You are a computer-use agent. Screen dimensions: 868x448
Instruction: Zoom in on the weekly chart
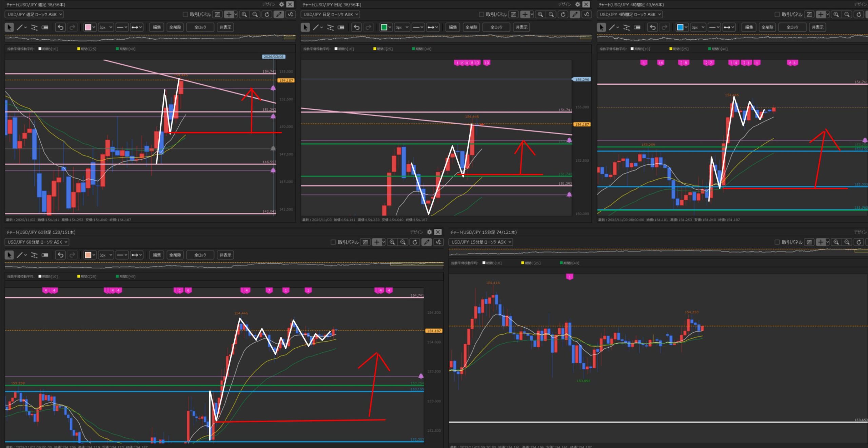pyautogui.click(x=244, y=14)
